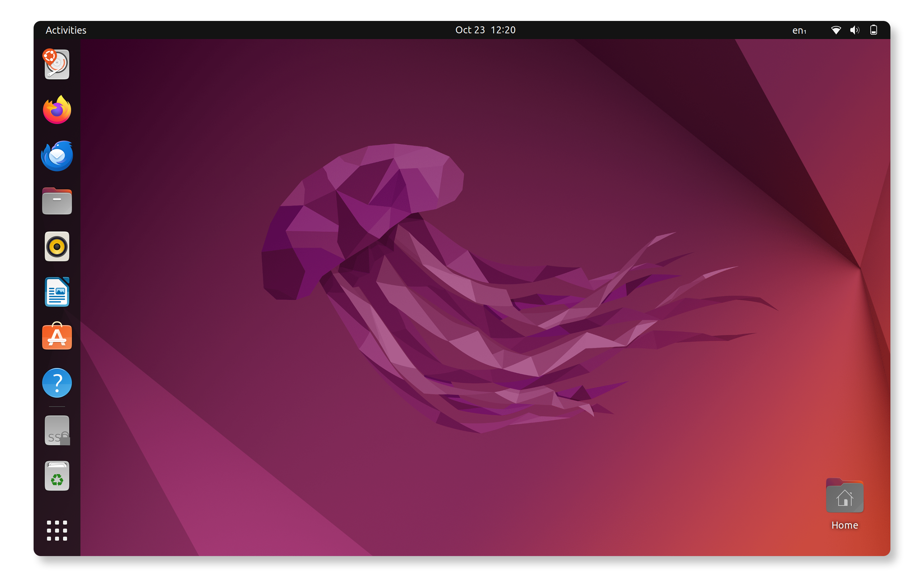Viewport: 924px width, 577px height.
Task: Click the disk utility icon at the dock top
Action: (x=57, y=65)
